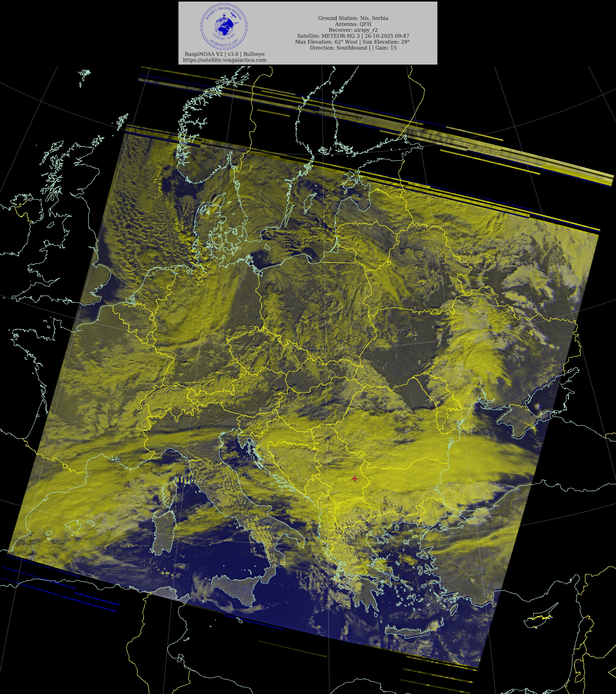
Task: Click the RaspiNOAA V2 version text
Action: (224, 54)
